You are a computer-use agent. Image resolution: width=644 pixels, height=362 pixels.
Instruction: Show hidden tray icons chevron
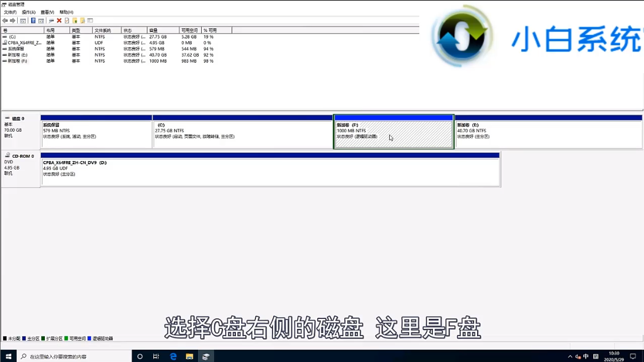(x=570, y=356)
